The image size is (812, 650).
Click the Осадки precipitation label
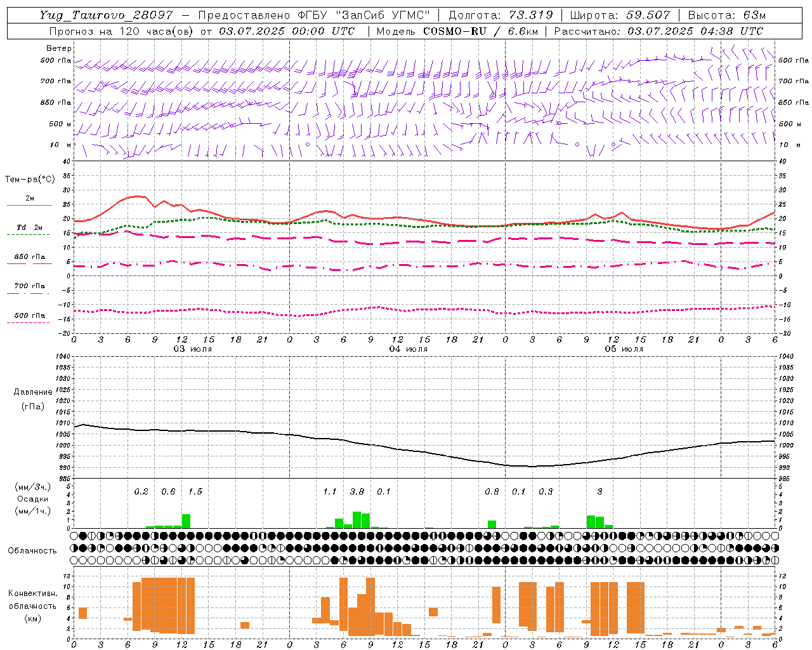(33, 499)
